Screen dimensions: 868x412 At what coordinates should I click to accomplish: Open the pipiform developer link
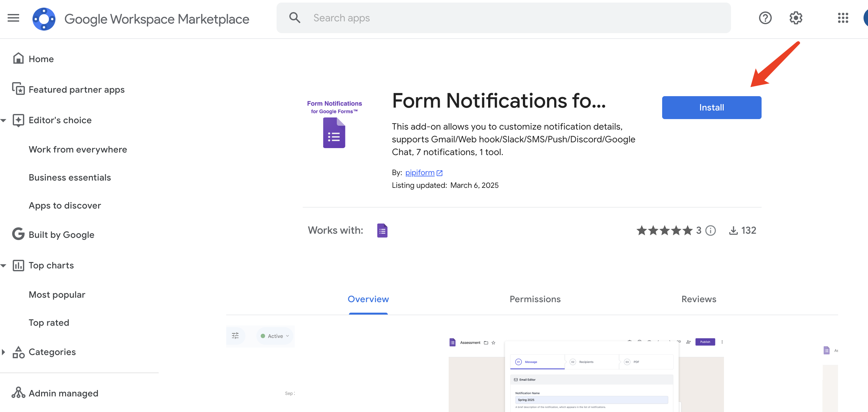tap(420, 172)
